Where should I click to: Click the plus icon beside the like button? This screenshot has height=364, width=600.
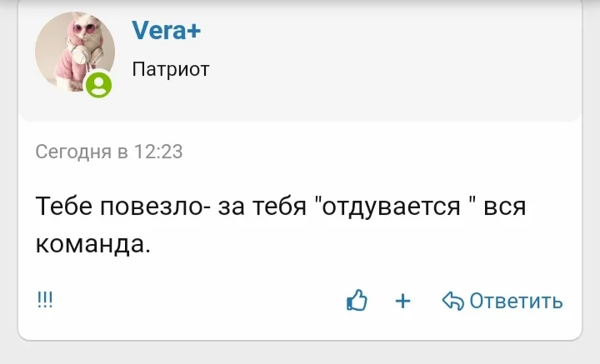(x=403, y=301)
